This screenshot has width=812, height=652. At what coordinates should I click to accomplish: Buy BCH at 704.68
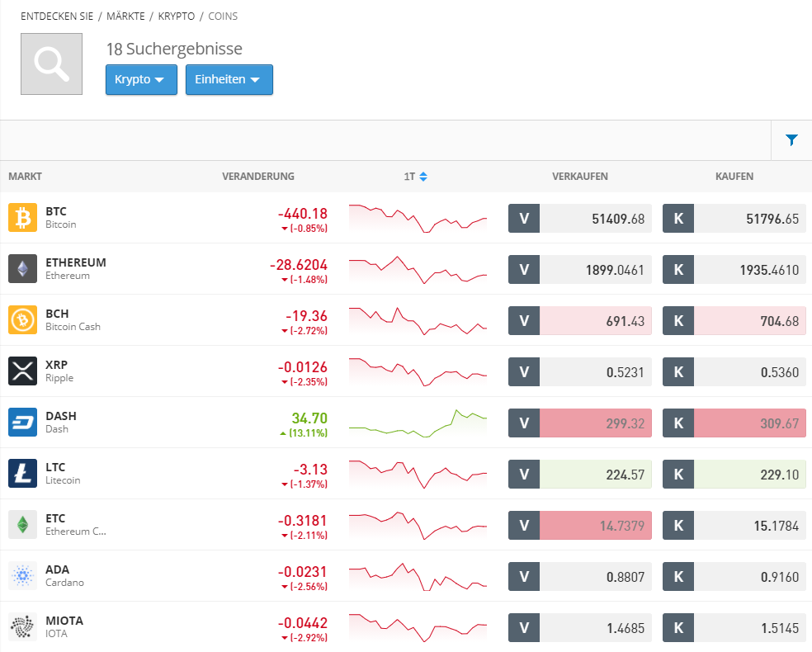pyautogui.click(x=734, y=321)
